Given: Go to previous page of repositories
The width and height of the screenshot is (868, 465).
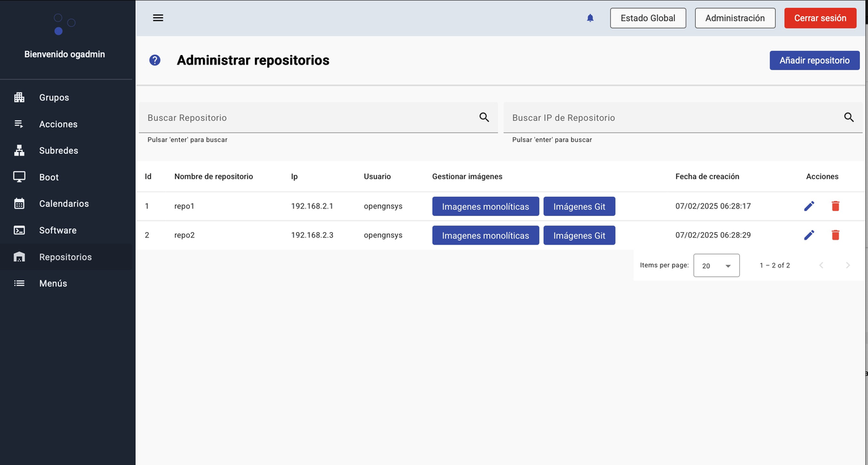Looking at the screenshot, I should (x=821, y=265).
